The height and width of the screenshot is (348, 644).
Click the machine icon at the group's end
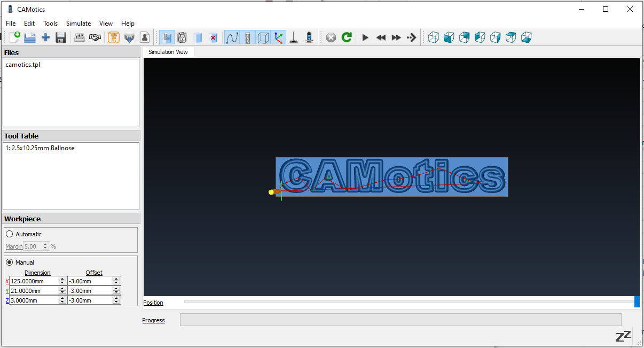point(309,37)
